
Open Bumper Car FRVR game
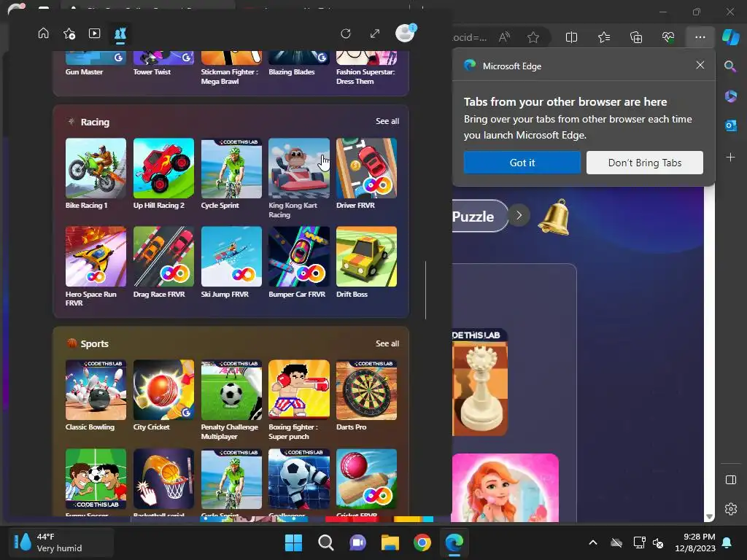[298, 257]
